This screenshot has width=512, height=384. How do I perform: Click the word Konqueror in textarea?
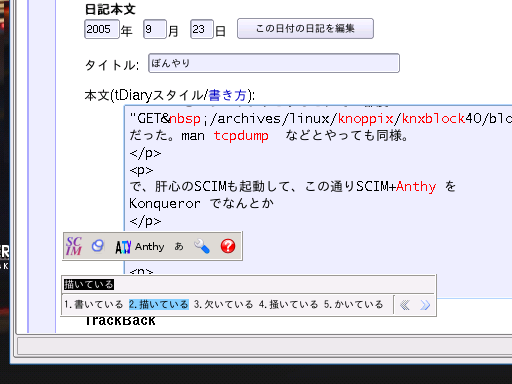pos(165,203)
